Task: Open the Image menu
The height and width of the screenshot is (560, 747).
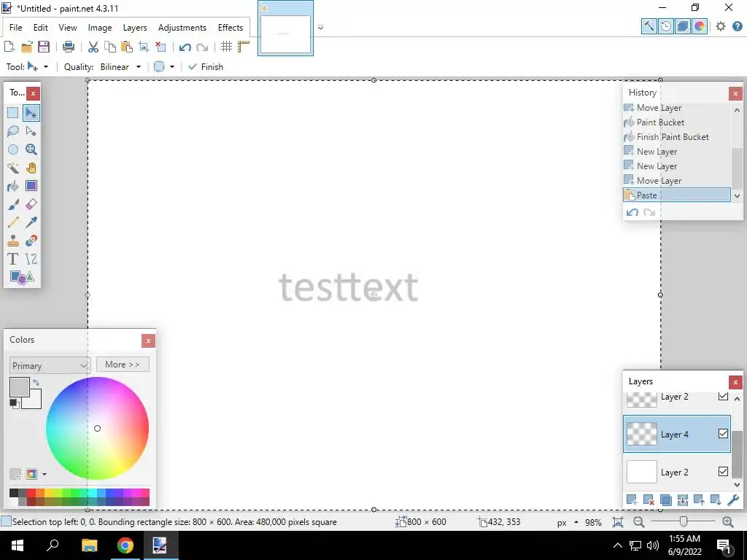Action: click(x=99, y=28)
